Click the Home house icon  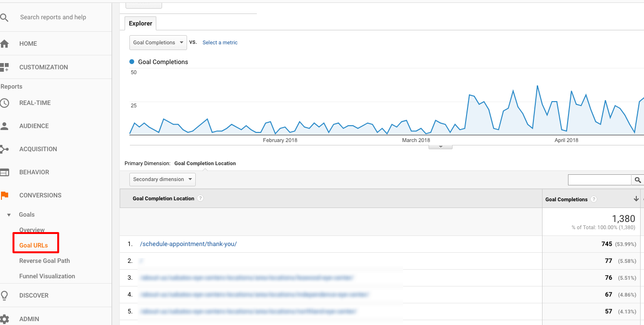pos(4,44)
